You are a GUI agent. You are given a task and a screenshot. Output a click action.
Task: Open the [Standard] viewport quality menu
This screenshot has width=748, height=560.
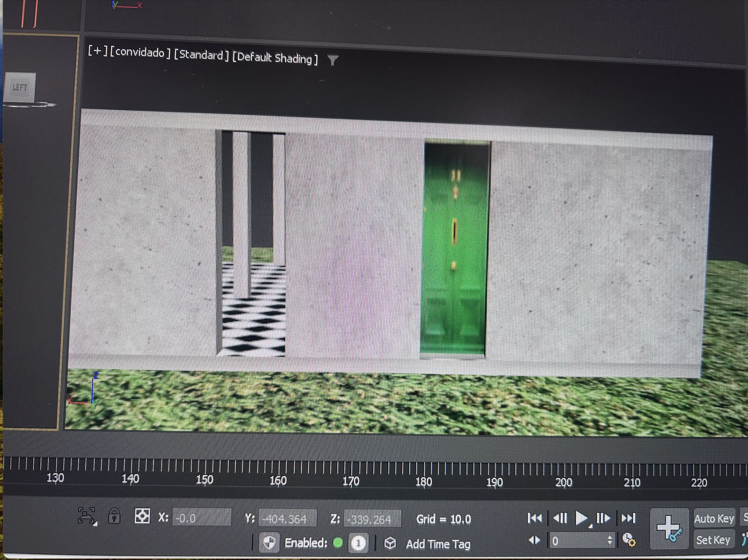point(201,55)
